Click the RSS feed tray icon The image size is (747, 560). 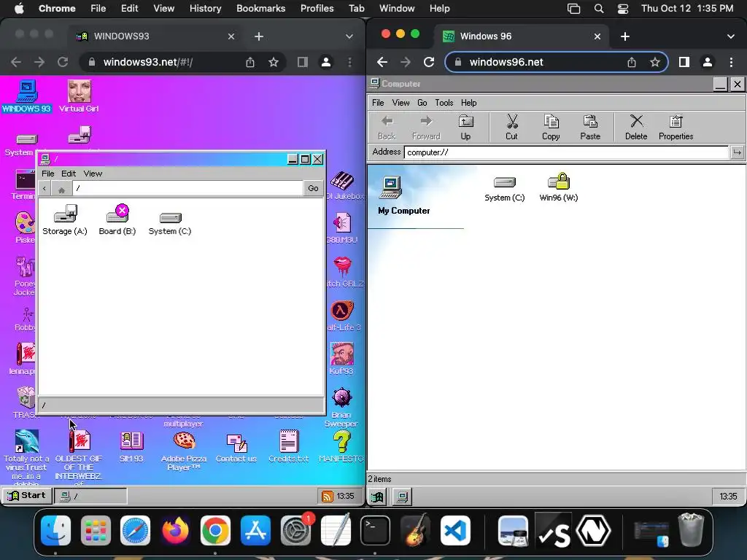pyautogui.click(x=328, y=496)
